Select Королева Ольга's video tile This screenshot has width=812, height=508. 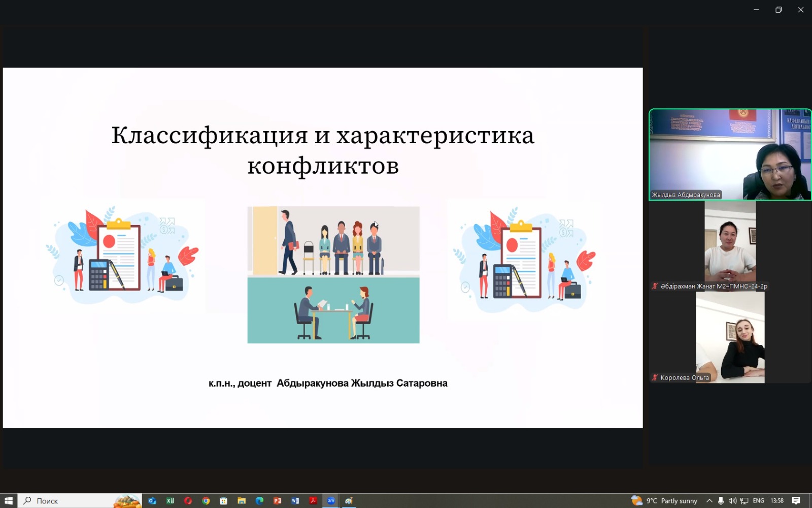click(x=730, y=337)
